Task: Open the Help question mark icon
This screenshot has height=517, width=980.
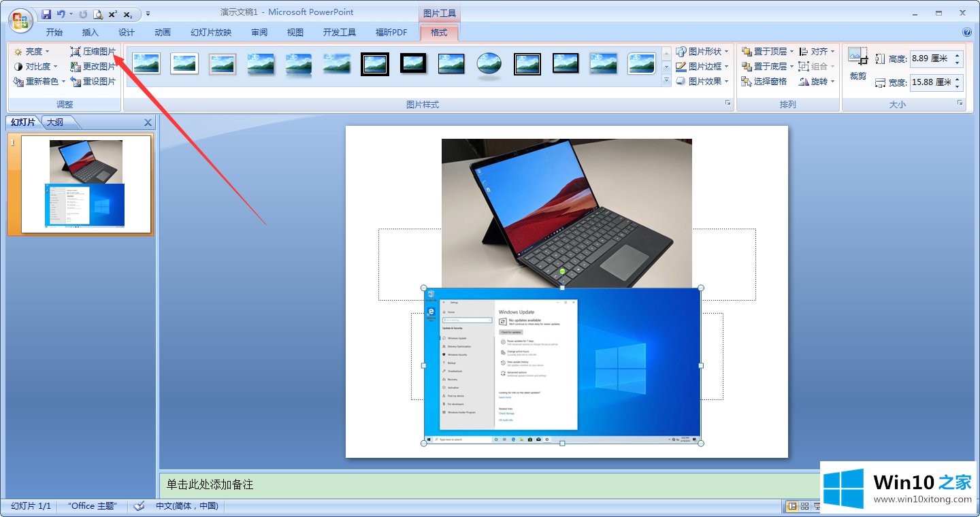Action: (967, 32)
